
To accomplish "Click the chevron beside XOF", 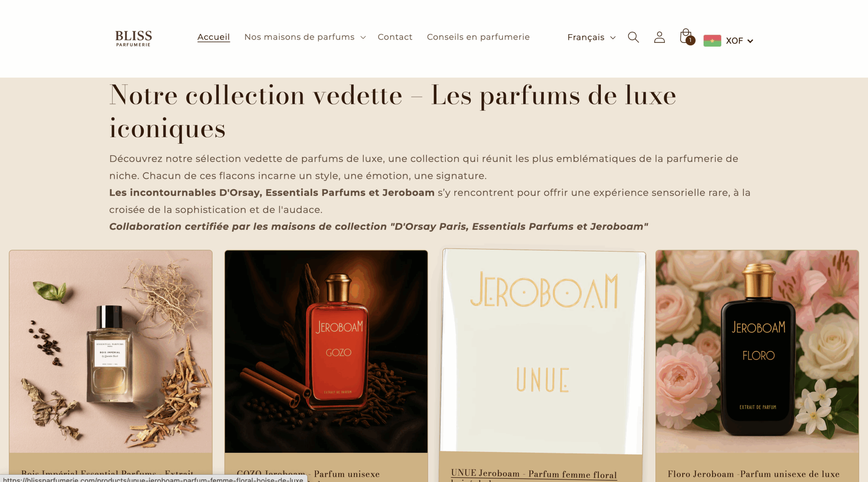I will [x=750, y=41].
